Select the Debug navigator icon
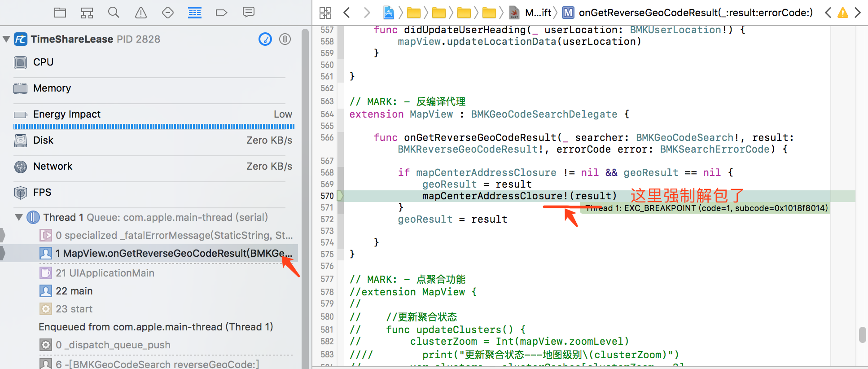 [195, 13]
